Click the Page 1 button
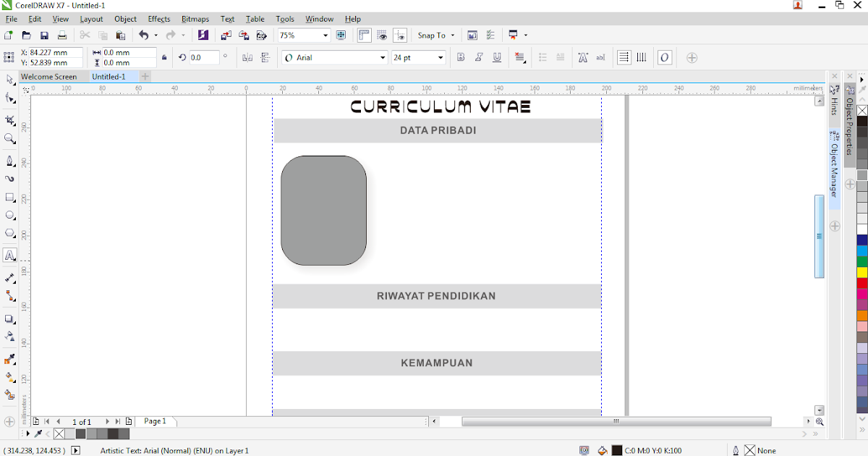The image size is (868, 456). click(154, 421)
